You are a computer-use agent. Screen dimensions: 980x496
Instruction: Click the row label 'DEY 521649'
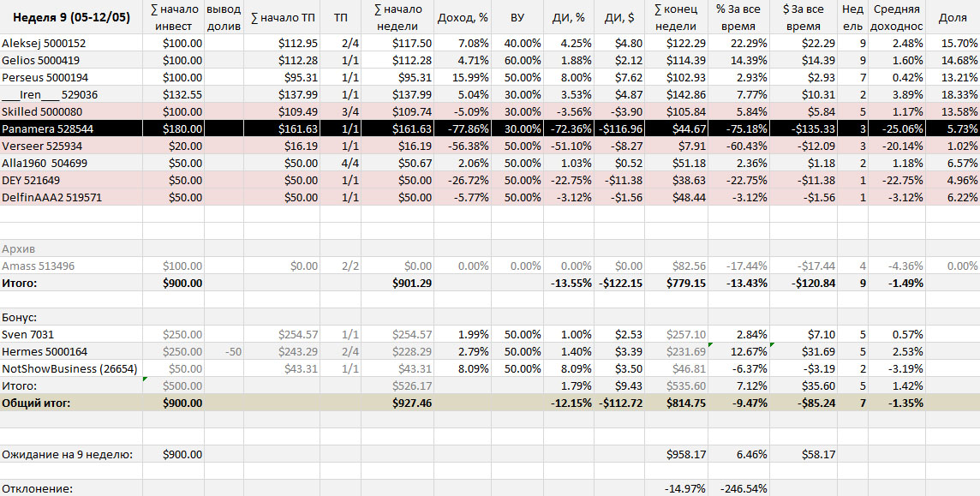click(71, 180)
